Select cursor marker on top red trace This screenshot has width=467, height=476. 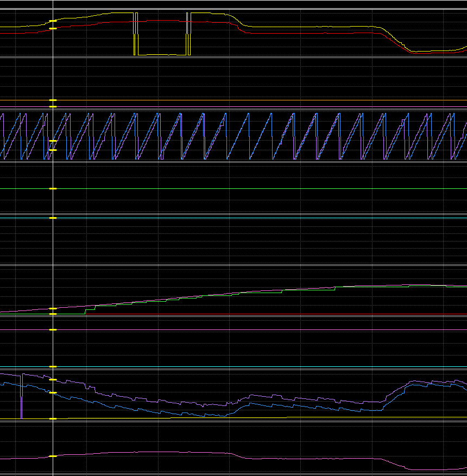tap(53, 28)
